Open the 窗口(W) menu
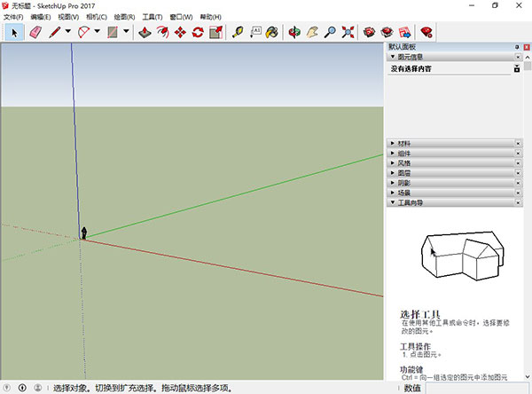Image resolution: width=532 pixels, height=394 pixels. tap(181, 17)
